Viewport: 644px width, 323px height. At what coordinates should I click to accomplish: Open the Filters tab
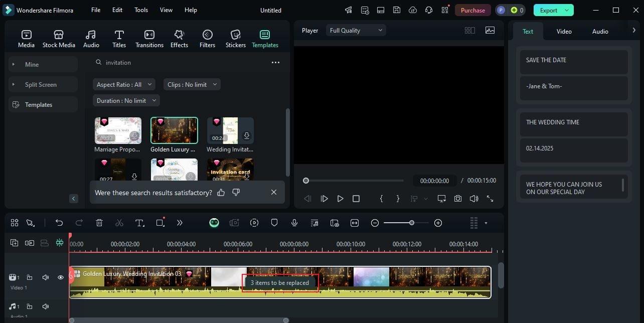tap(207, 39)
